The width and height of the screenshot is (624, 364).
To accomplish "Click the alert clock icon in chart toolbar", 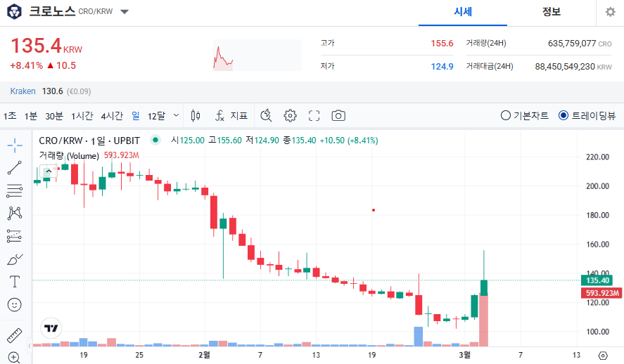I will click(x=266, y=116).
